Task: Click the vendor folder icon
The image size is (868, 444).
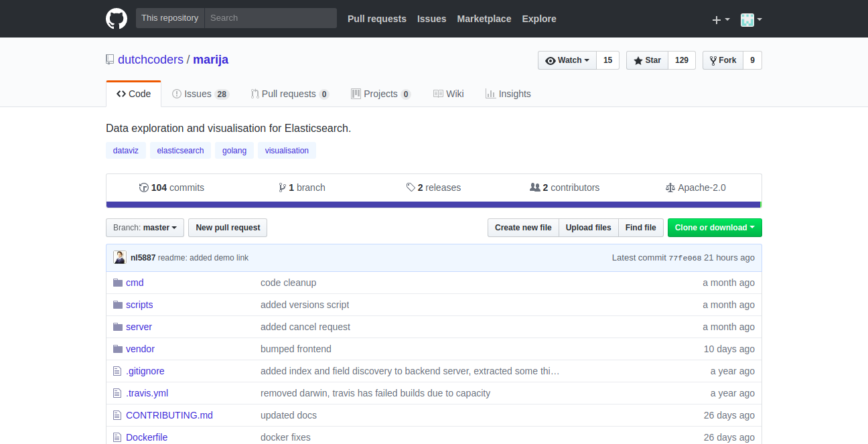Action: coord(118,349)
